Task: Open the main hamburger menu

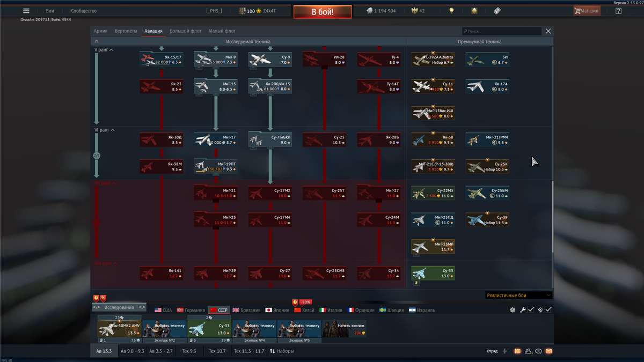Action: coord(26,10)
